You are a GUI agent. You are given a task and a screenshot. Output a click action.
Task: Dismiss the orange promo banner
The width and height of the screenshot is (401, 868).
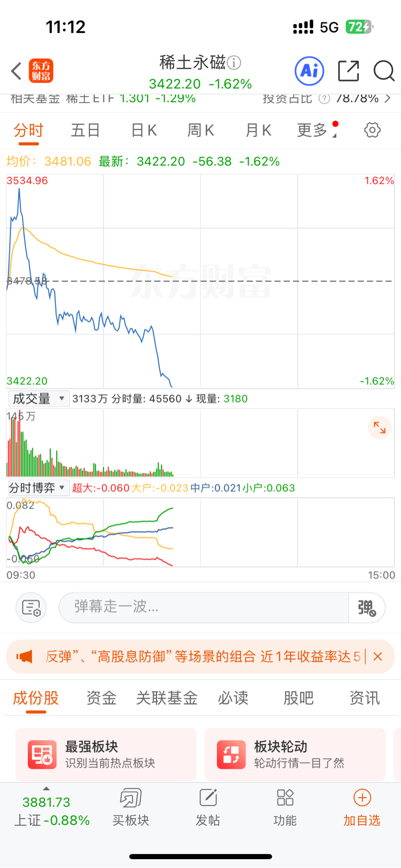tap(378, 657)
